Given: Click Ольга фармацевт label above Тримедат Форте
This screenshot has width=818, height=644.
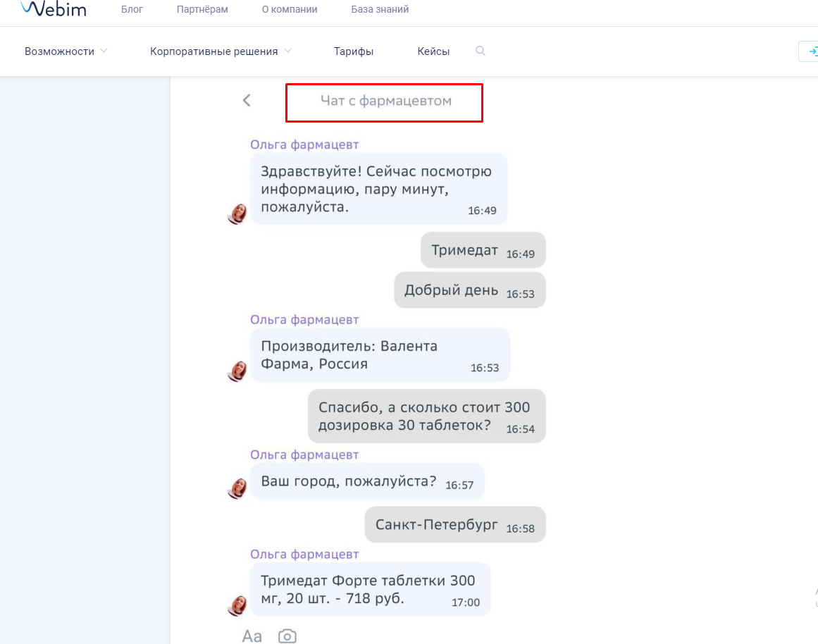Looking at the screenshot, I should (304, 555).
